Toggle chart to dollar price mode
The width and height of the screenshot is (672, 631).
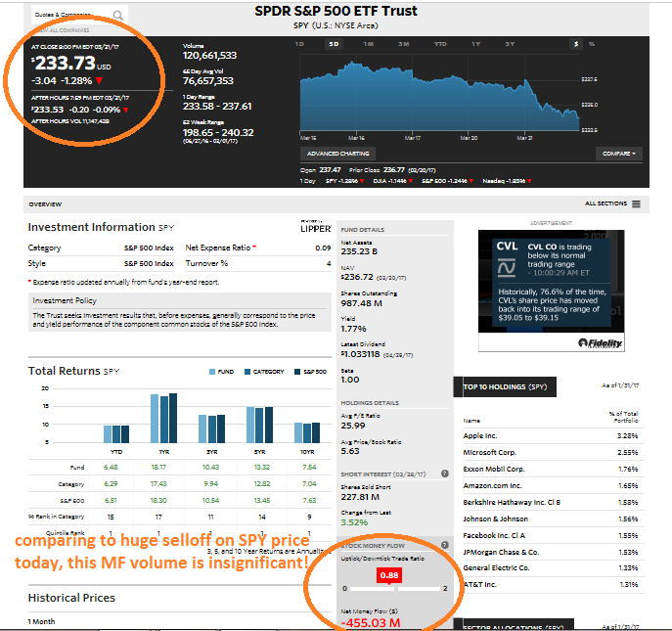[576, 44]
